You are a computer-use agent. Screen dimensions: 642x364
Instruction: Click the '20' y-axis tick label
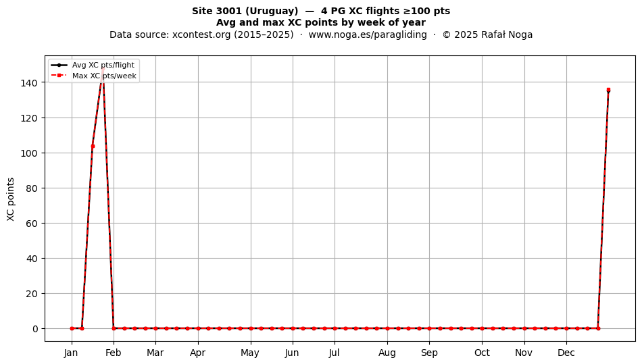pyautogui.click(x=32, y=294)
